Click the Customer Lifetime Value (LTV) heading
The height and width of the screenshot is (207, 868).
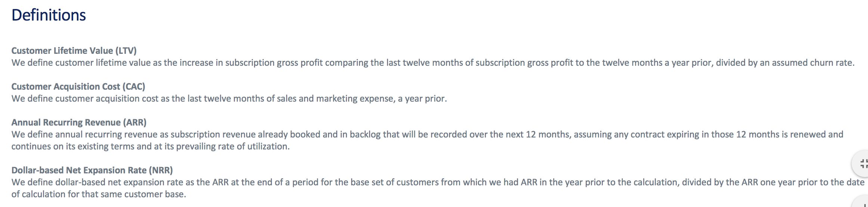(74, 50)
